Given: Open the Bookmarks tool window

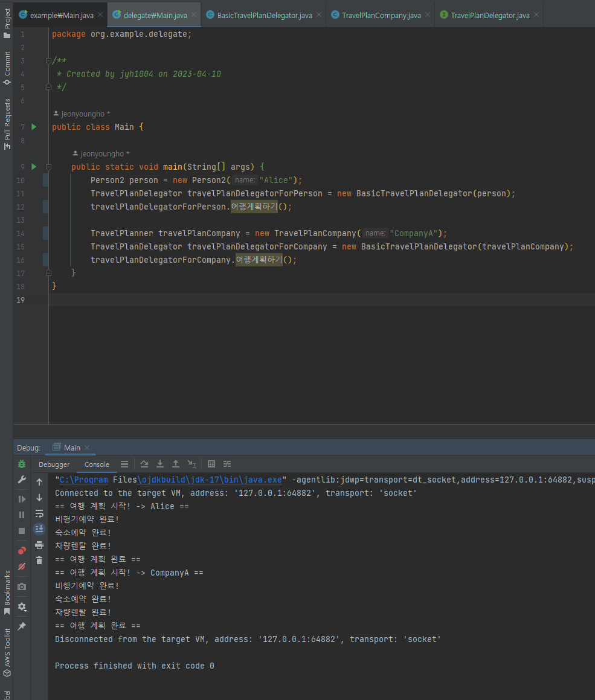Looking at the screenshot, I should point(7,593).
